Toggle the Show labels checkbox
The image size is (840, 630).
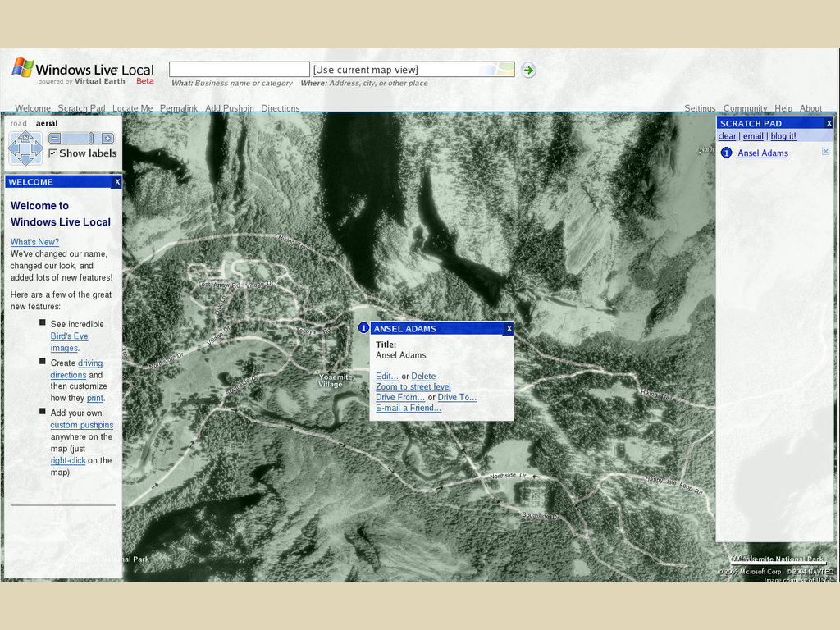click(x=52, y=153)
